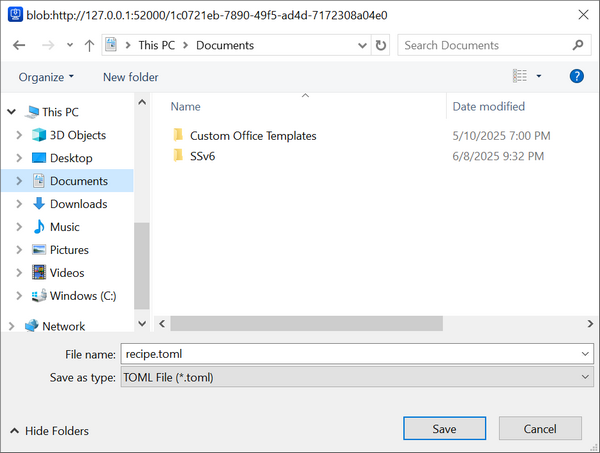Image resolution: width=600 pixels, height=453 pixels.
Task: Select 'This PC' in address breadcrumb
Action: click(x=157, y=45)
